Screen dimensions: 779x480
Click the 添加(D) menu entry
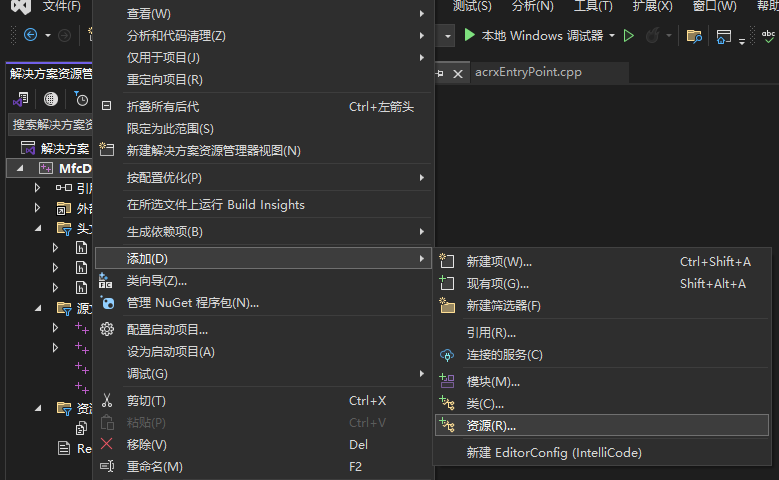[x=264, y=258]
